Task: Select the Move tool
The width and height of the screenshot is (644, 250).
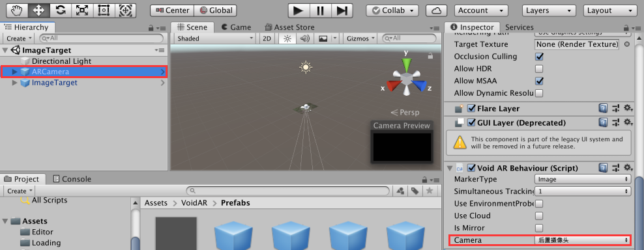Action: click(39, 10)
